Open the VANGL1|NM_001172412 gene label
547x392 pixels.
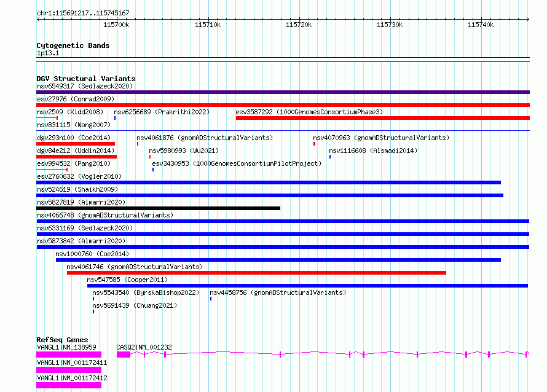pyautogui.click(x=72, y=378)
